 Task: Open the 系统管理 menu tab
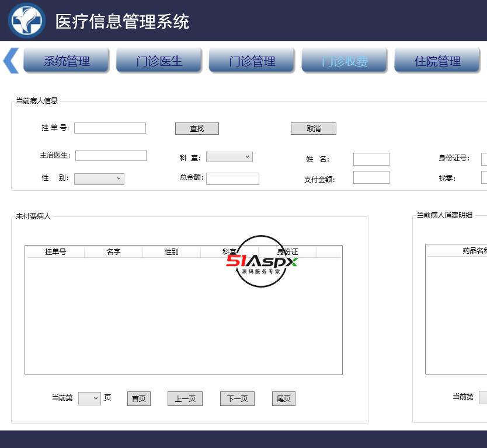[67, 61]
